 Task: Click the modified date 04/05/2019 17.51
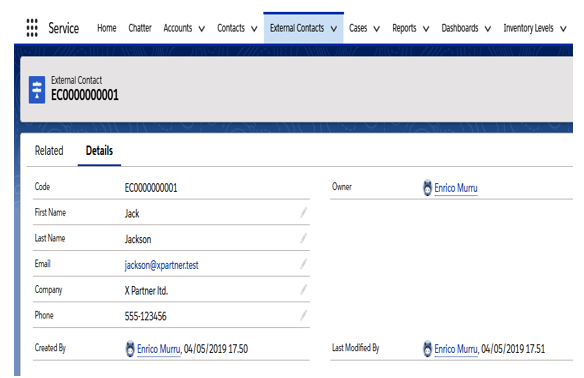point(513,349)
